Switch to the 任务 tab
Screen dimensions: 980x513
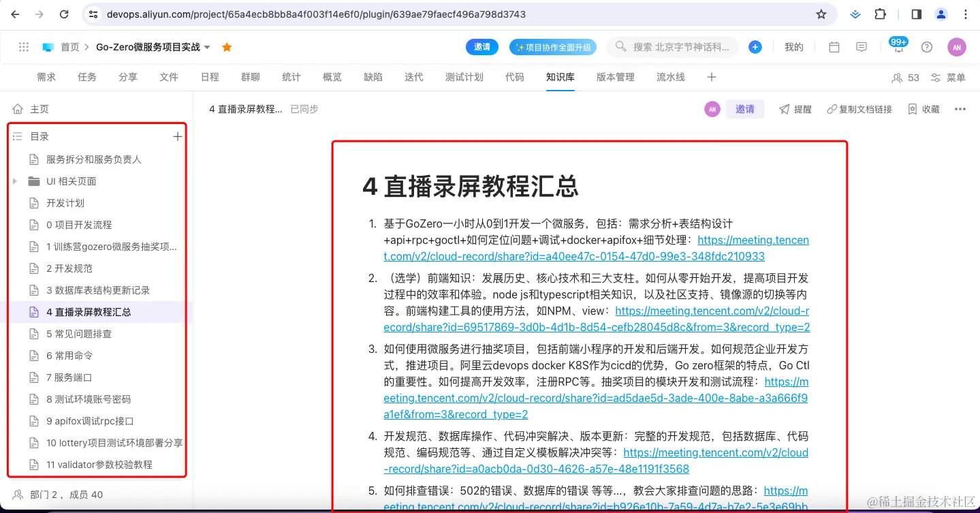pos(87,77)
